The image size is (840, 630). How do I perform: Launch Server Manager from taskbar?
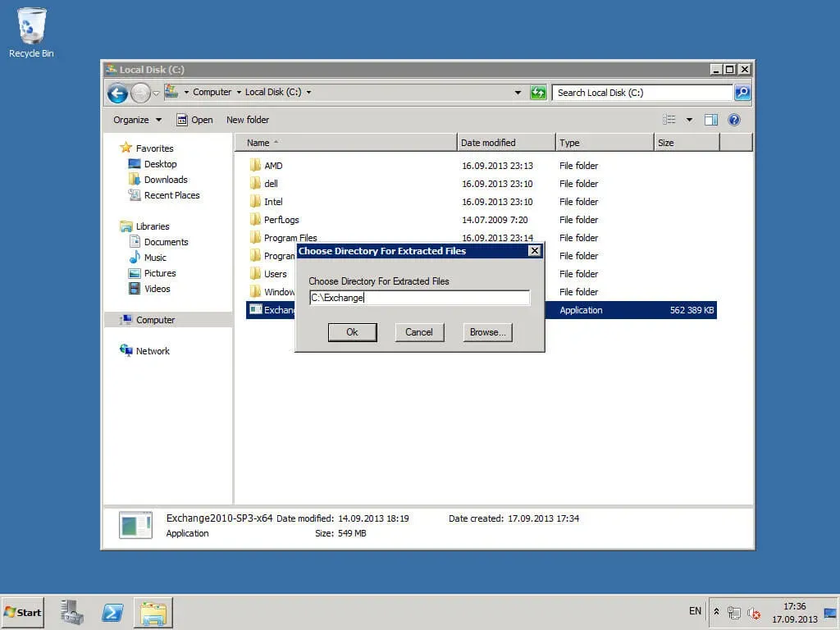click(x=71, y=612)
